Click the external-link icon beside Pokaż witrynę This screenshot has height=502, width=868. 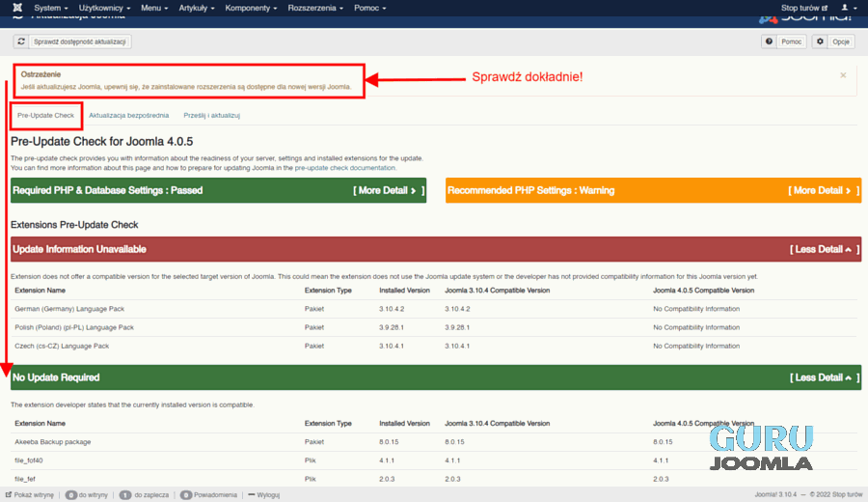click(9, 494)
